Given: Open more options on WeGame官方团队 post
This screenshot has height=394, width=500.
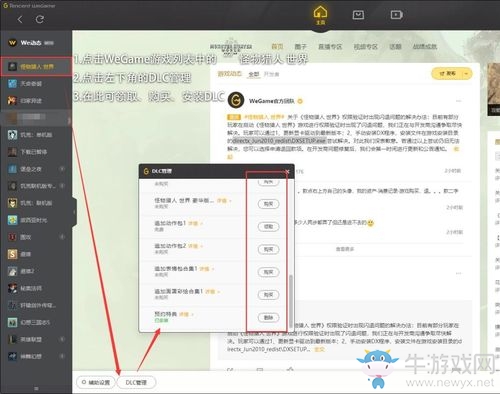Looking at the screenshot, I should (x=459, y=101).
